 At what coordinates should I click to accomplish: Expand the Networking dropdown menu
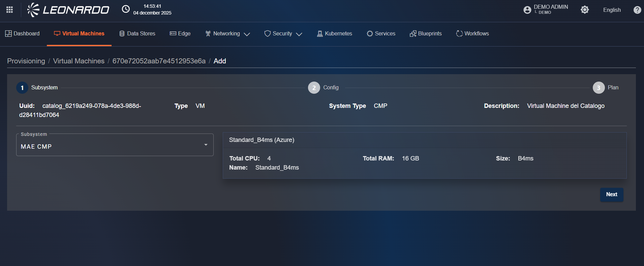[x=227, y=34]
